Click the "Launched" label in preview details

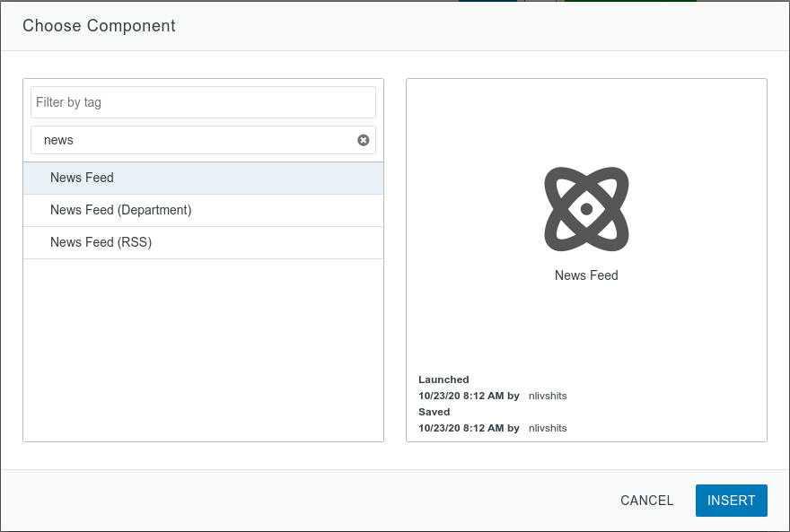[x=443, y=379]
